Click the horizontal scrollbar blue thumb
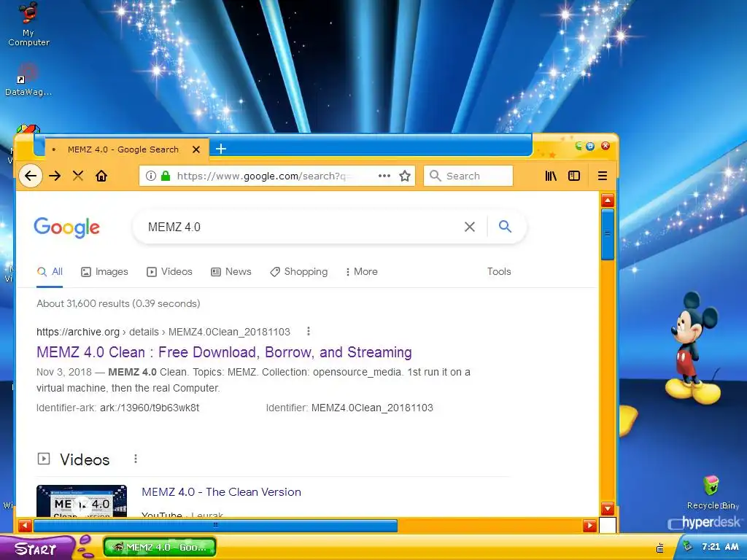The height and width of the screenshot is (560, 747). tap(215, 526)
